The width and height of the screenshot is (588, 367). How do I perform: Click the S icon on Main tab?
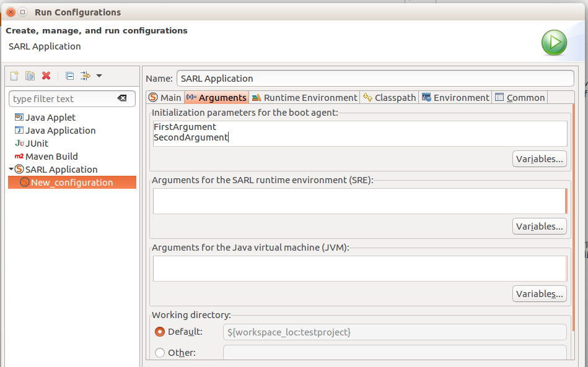(x=153, y=97)
